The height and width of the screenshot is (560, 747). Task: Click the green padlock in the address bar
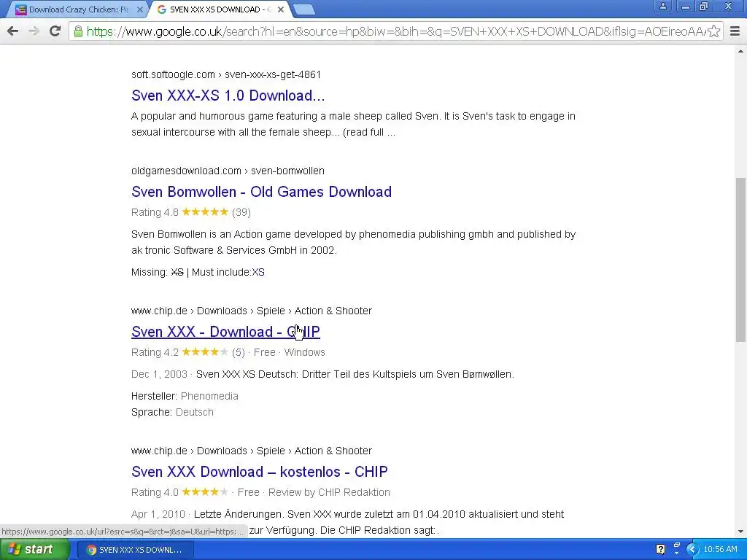(79, 31)
